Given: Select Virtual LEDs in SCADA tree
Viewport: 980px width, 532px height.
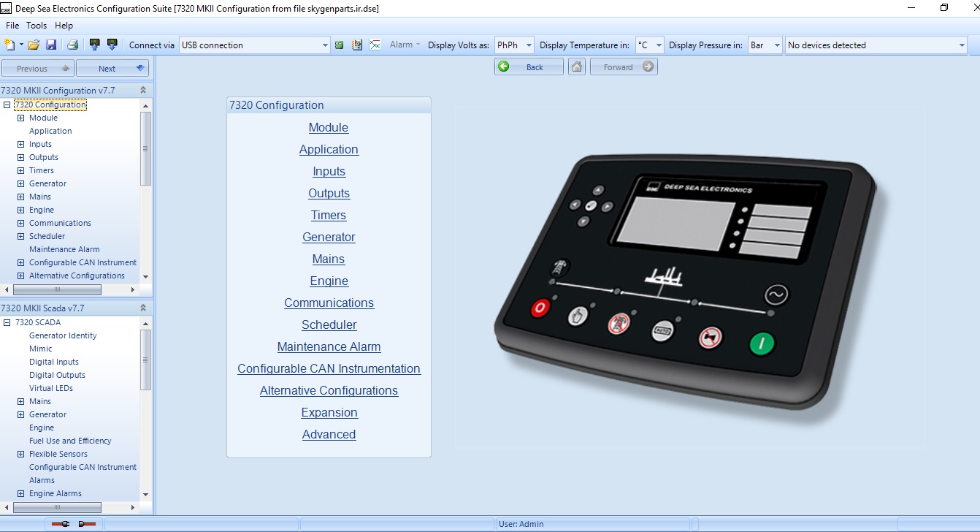Looking at the screenshot, I should point(51,388).
